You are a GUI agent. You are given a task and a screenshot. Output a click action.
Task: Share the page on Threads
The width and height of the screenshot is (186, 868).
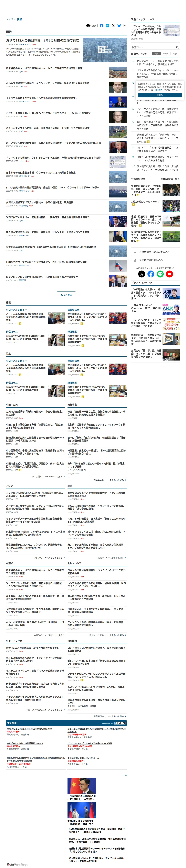click(x=113, y=26)
